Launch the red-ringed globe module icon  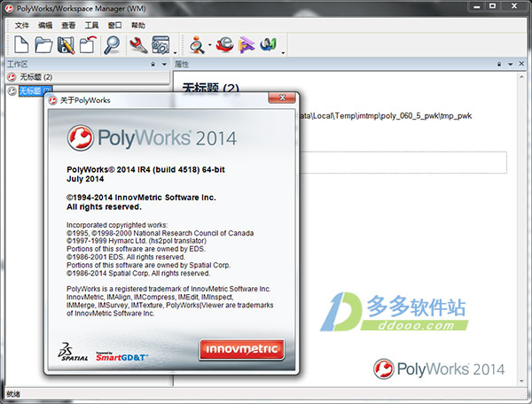[x=225, y=44]
